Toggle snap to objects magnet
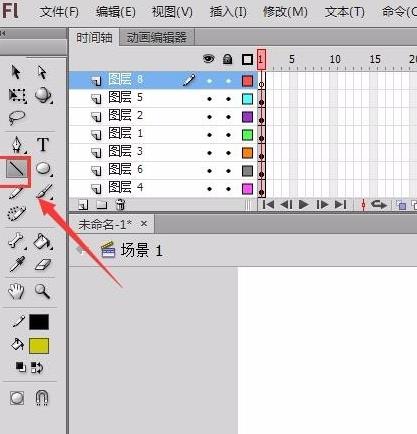The image size is (417, 434). coord(42,397)
